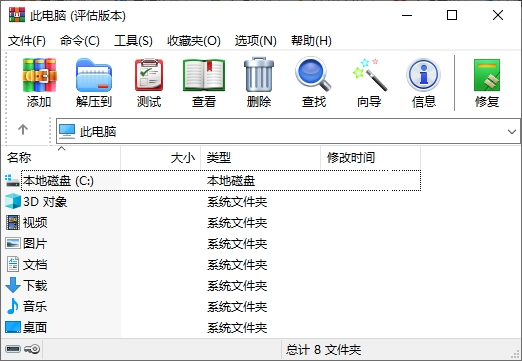Viewport: 522px width, 361px height.
Task: Sort by 名称 column header
Action: click(x=61, y=157)
